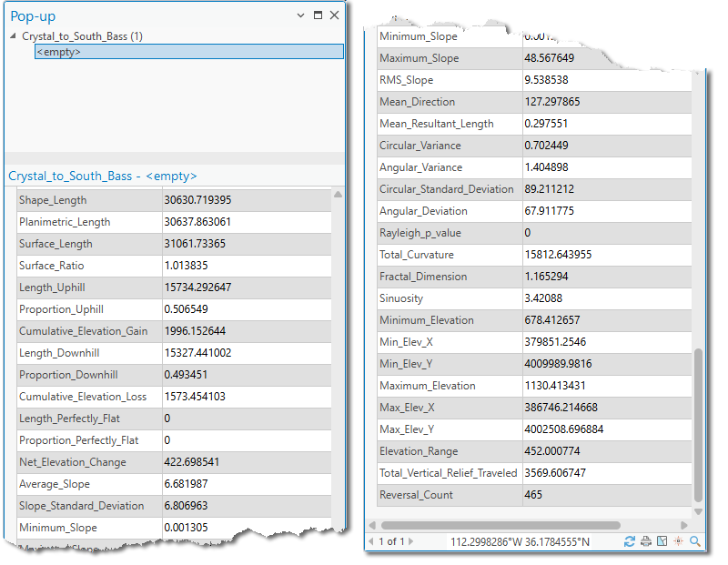Close the Pop-up pane
Image resolution: width=728 pixels, height=565 pixels.
coord(334,15)
